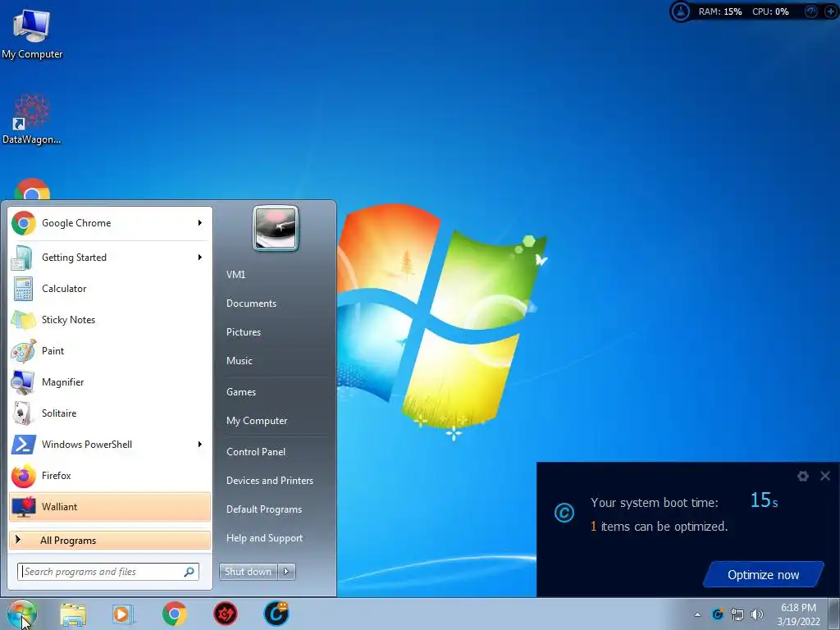The width and height of the screenshot is (840, 630).
Task: Open My Computer in Start menu right pane
Action: [x=257, y=421]
